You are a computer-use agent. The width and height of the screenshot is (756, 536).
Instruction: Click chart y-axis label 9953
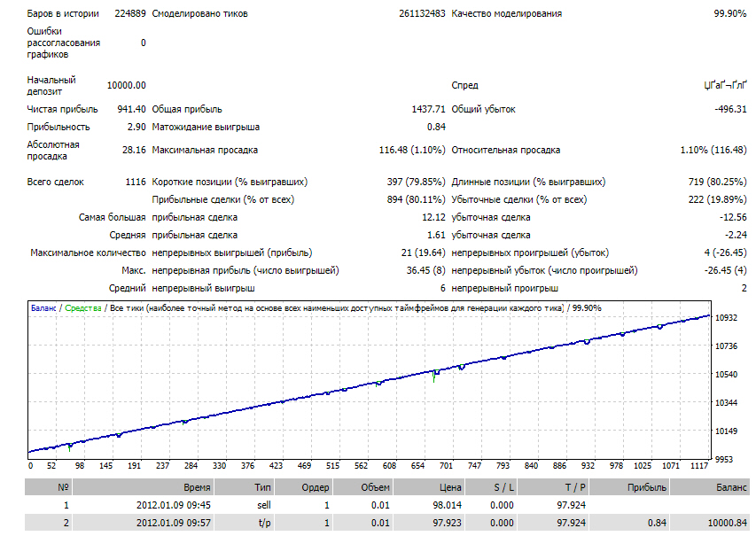(x=726, y=459)
